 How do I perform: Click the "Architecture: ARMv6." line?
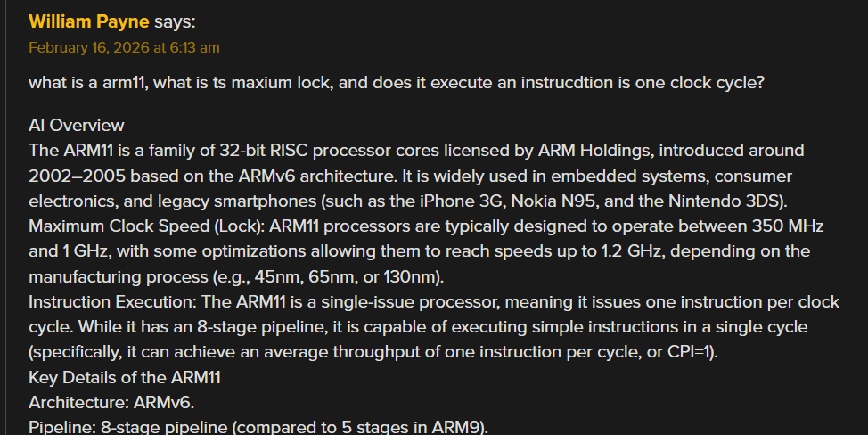[111, 402]
